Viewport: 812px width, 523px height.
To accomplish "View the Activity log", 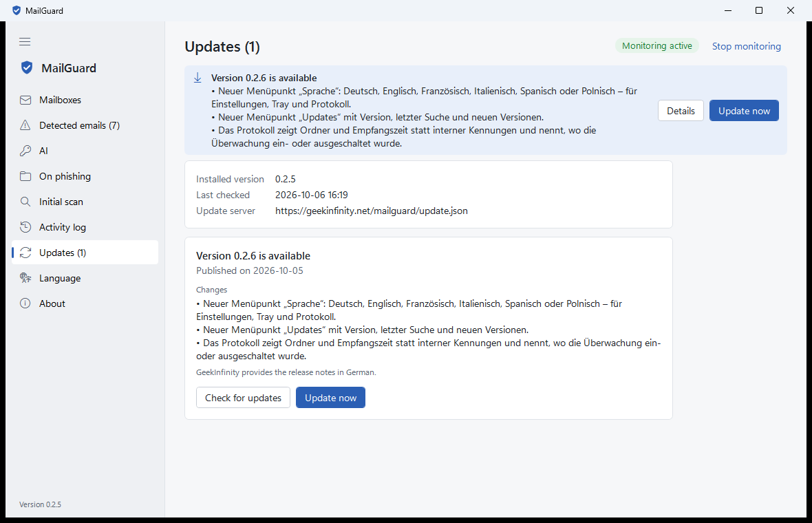I will coord(85,227).
